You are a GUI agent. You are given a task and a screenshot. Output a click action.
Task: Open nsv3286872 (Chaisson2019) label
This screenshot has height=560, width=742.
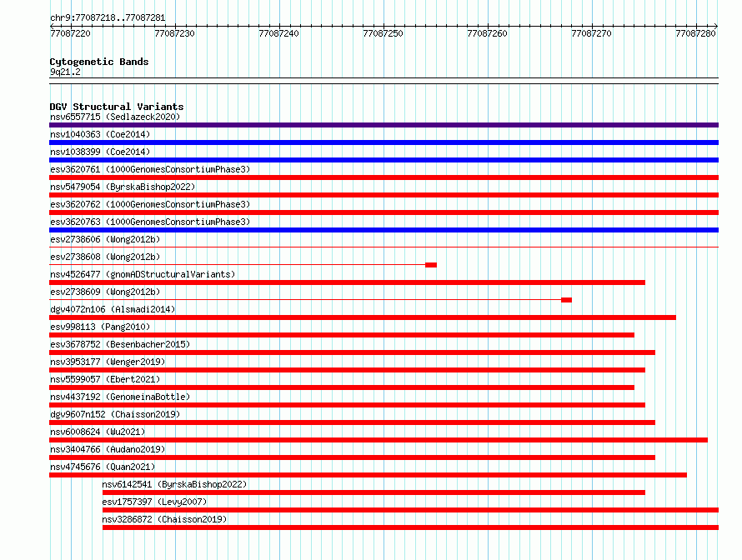[165, 519]
